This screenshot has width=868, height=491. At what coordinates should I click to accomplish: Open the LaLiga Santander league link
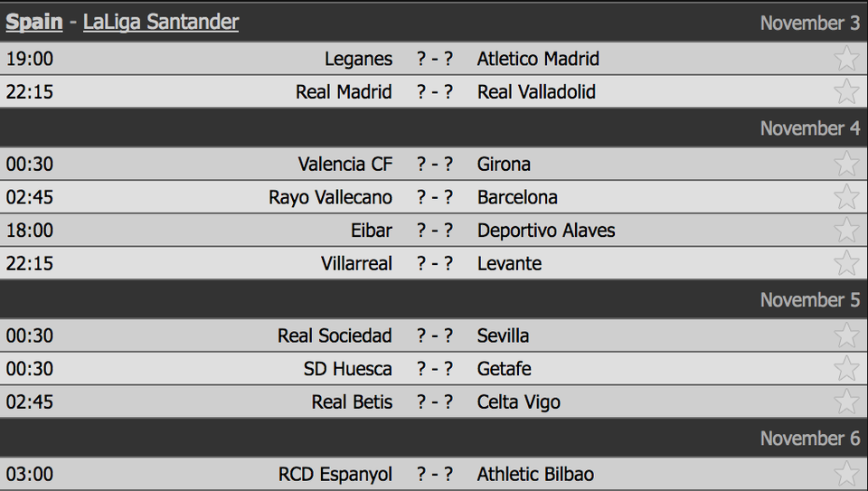161,22
